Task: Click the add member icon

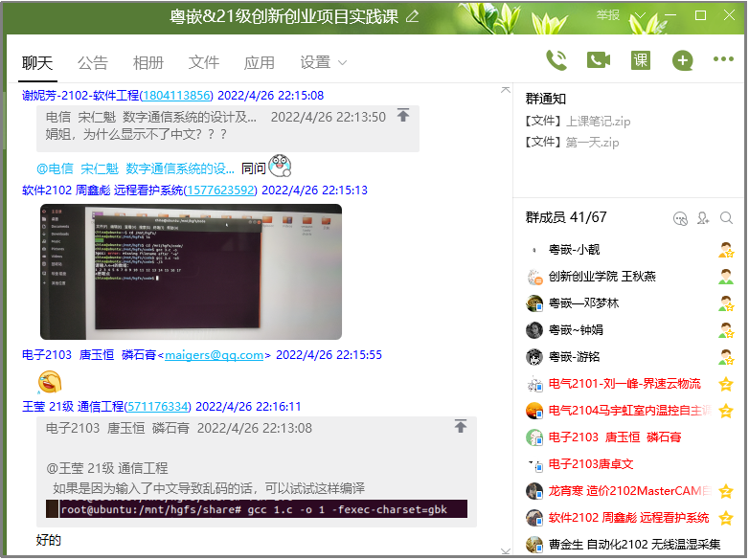Action: click(704, 218)
